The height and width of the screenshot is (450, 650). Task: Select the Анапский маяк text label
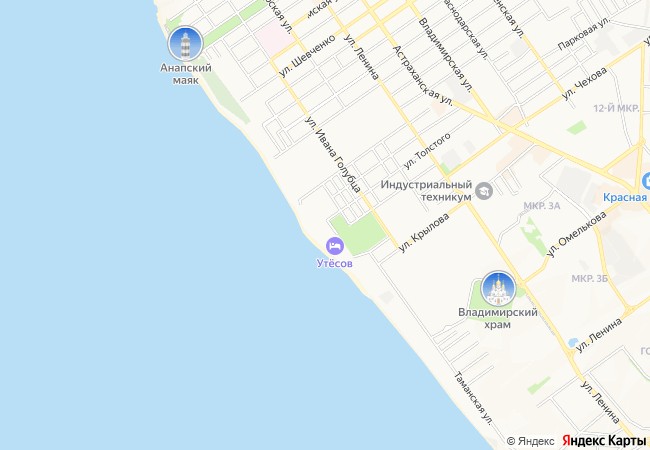pyautogui.click(x=186, y=73)
